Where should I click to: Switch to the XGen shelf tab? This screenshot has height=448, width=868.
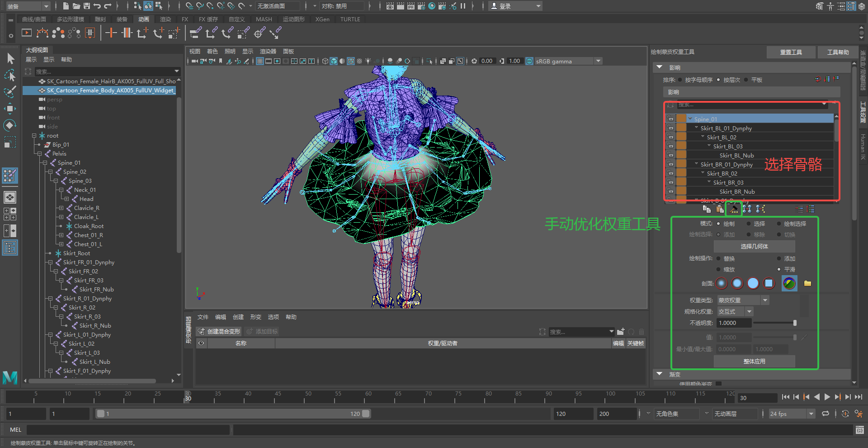coord(322,19)
